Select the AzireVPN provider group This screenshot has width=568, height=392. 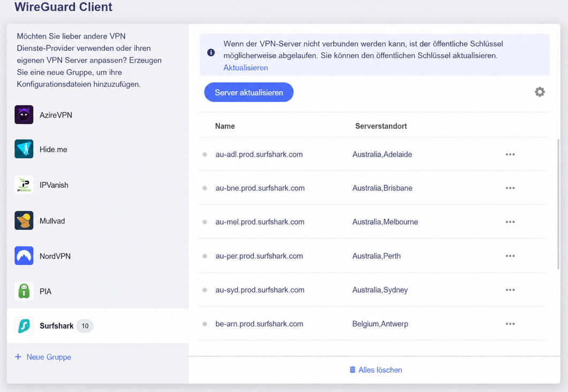tap(97, 115)
